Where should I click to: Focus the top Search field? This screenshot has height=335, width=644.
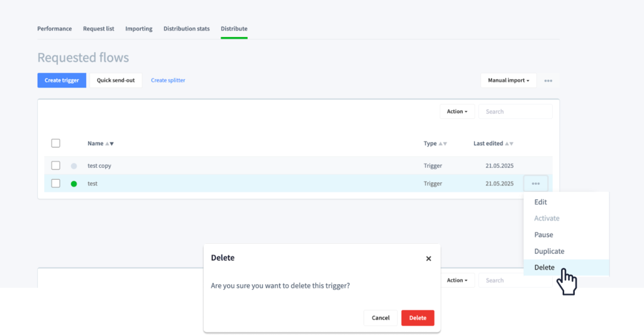516,111
